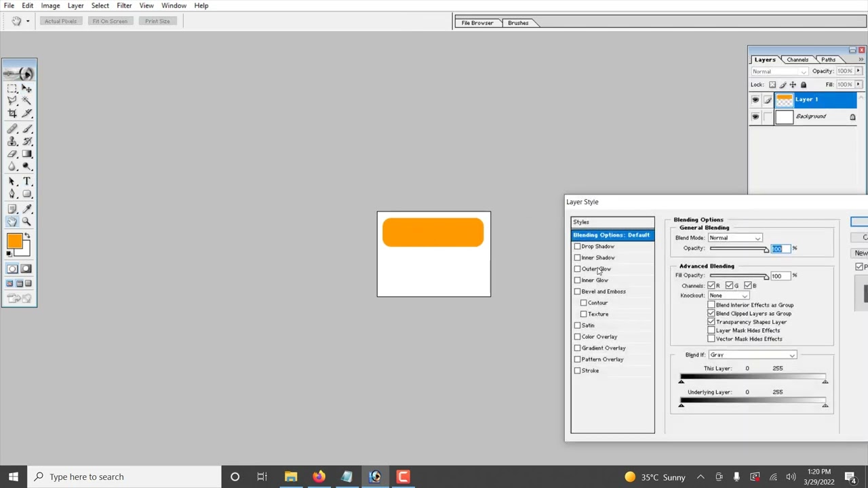Open the Windows Start button
868x488 pixels.
(x=14, y=476)
